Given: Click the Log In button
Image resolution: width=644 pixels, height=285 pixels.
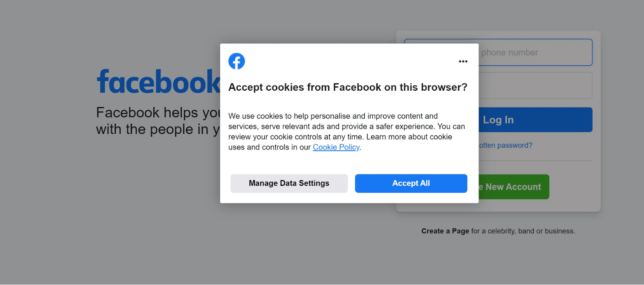Looking at the screenshot, I should tap(498, 119).
